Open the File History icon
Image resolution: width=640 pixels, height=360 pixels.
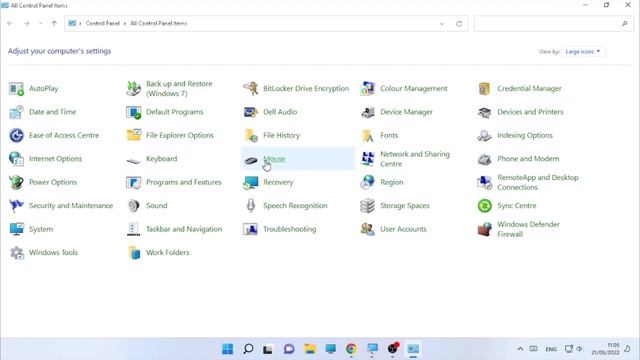click(x=251, y=135)
